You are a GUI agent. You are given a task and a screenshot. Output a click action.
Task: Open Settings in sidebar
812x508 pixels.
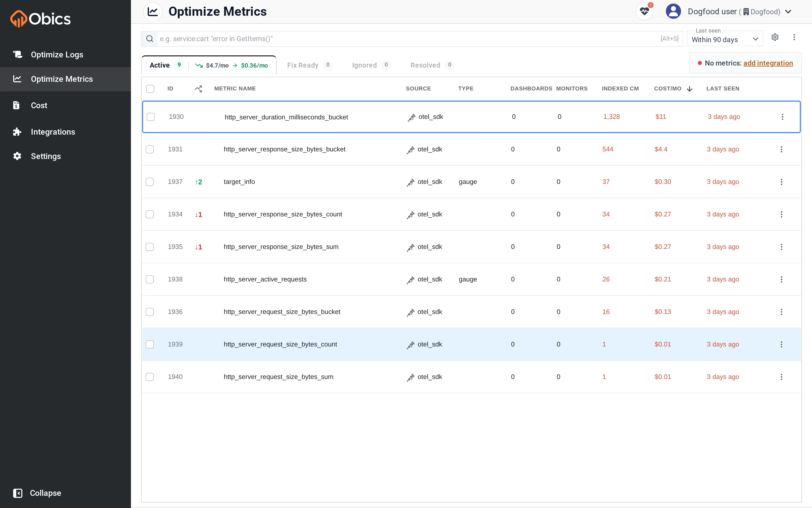(65, 156)
